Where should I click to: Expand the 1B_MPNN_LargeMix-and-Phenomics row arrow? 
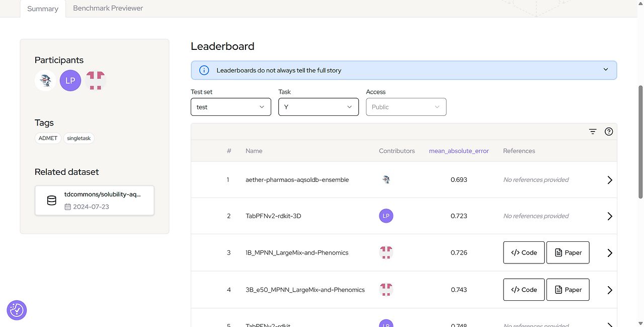609,253
